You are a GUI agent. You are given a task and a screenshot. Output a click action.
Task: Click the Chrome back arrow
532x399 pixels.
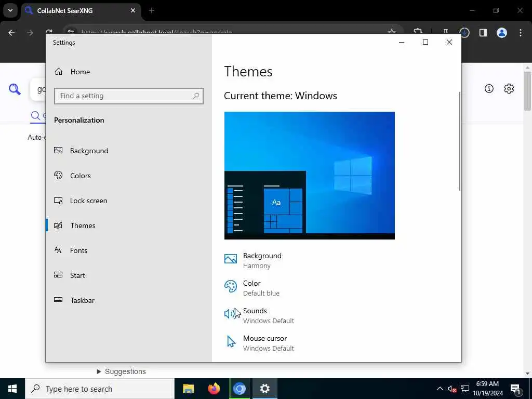(11, 33)
